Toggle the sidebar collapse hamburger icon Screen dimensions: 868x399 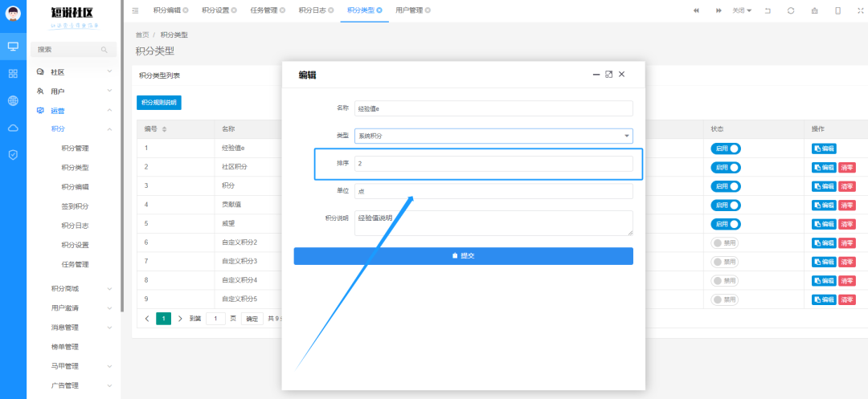(136, 10)
